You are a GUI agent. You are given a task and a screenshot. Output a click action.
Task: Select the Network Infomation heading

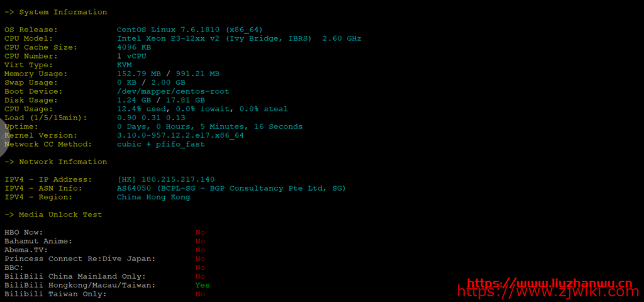(x=56, y=162)
